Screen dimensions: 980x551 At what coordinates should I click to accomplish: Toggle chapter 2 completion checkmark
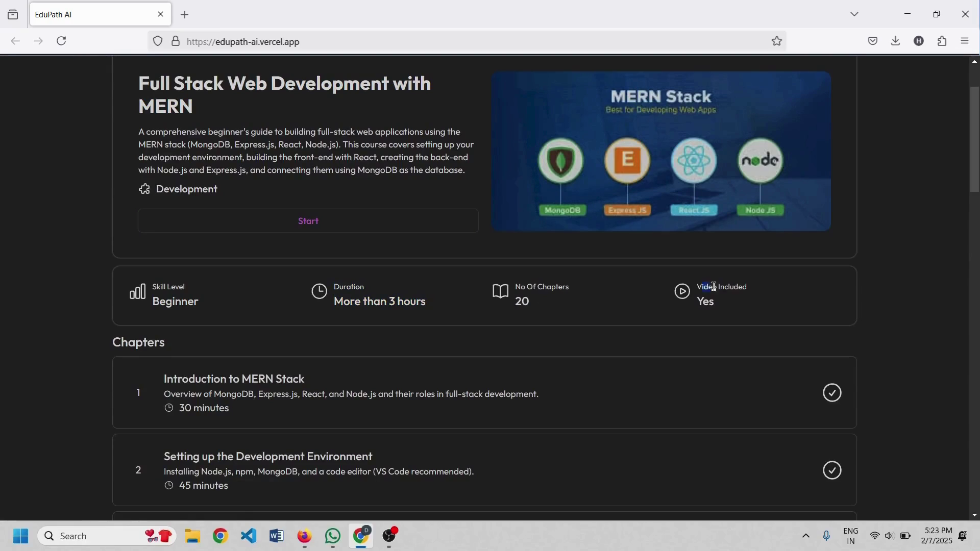[x=832, y=470]
